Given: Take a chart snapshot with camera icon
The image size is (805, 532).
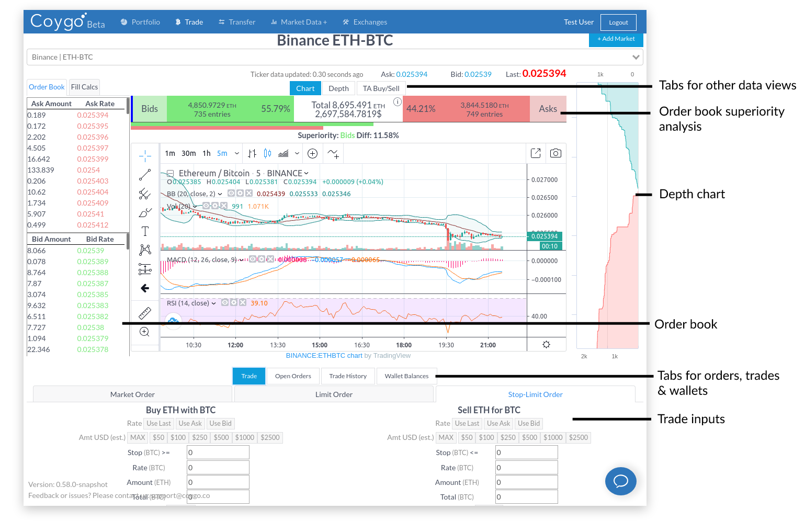Looking at the screenshot, I should (x=555, y=153).
